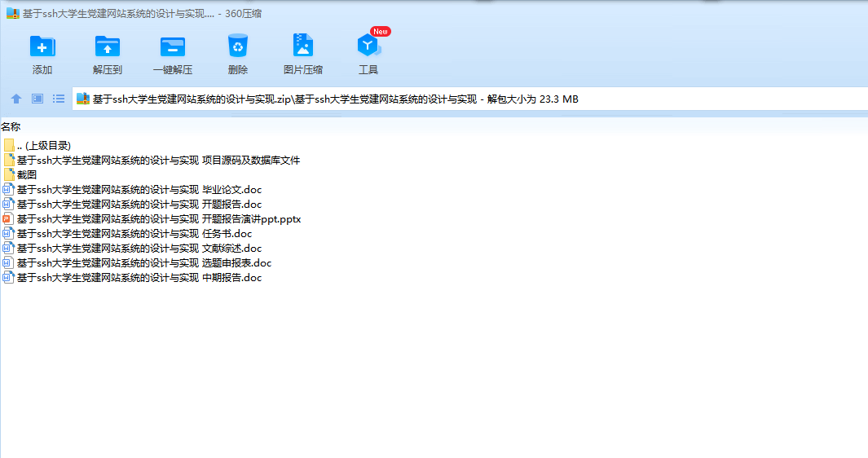Click the folder icon beside 截图

click(x=9, y=175)
